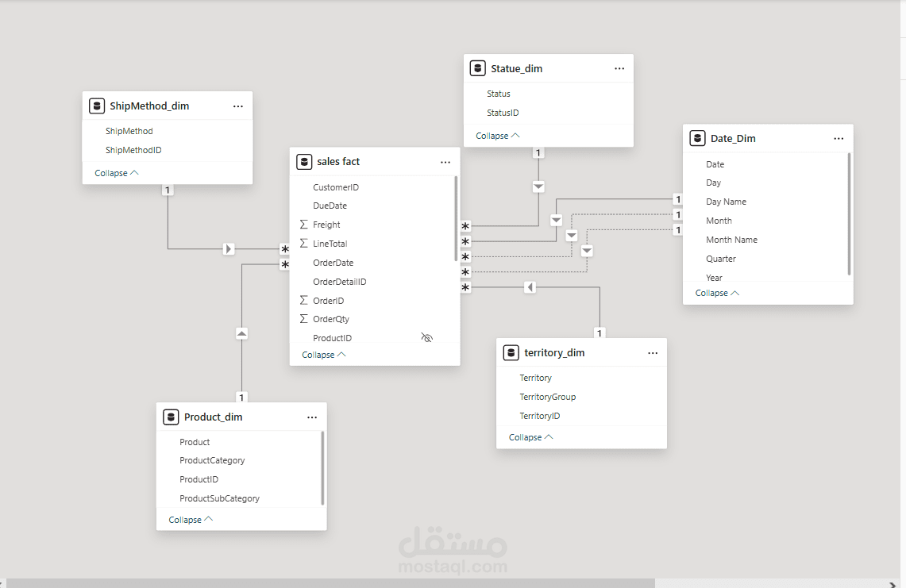Select the LineTotal field in sales fact
The width and height of the screenshot is (906, 588).
click(x=330, y=244)
